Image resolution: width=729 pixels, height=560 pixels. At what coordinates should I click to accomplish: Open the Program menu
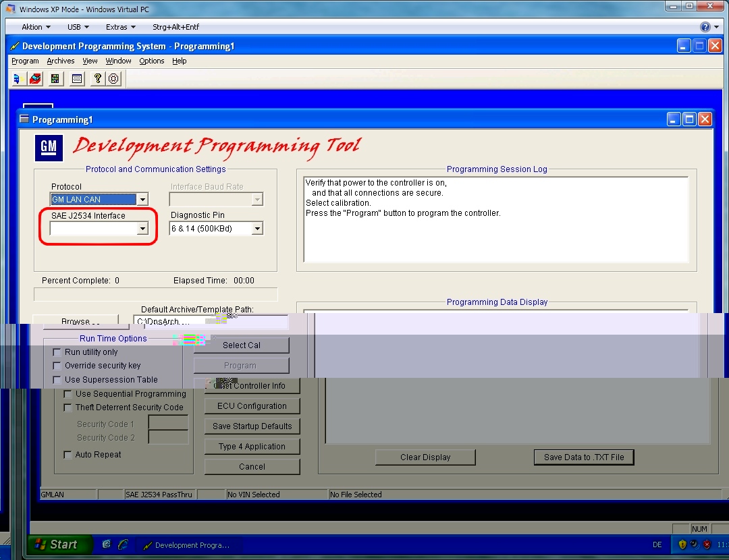coord(25,61)
